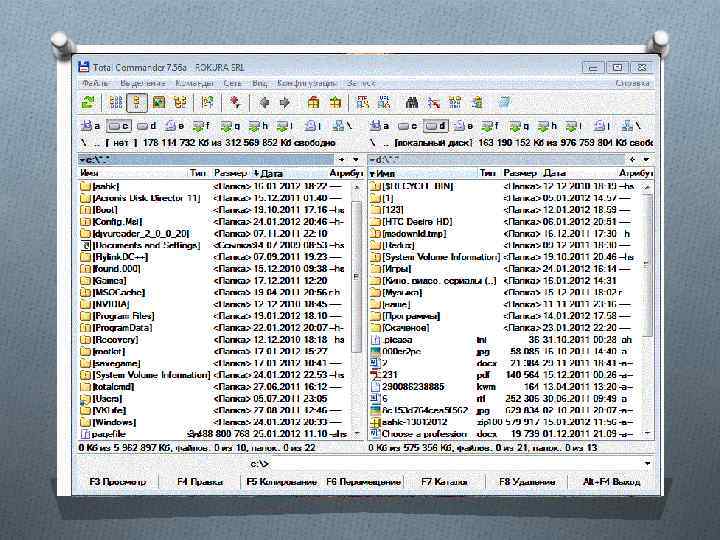This screenshot has height=540, width=720.
Task: Open the Вид menu
Action: (x=259, y=83)
